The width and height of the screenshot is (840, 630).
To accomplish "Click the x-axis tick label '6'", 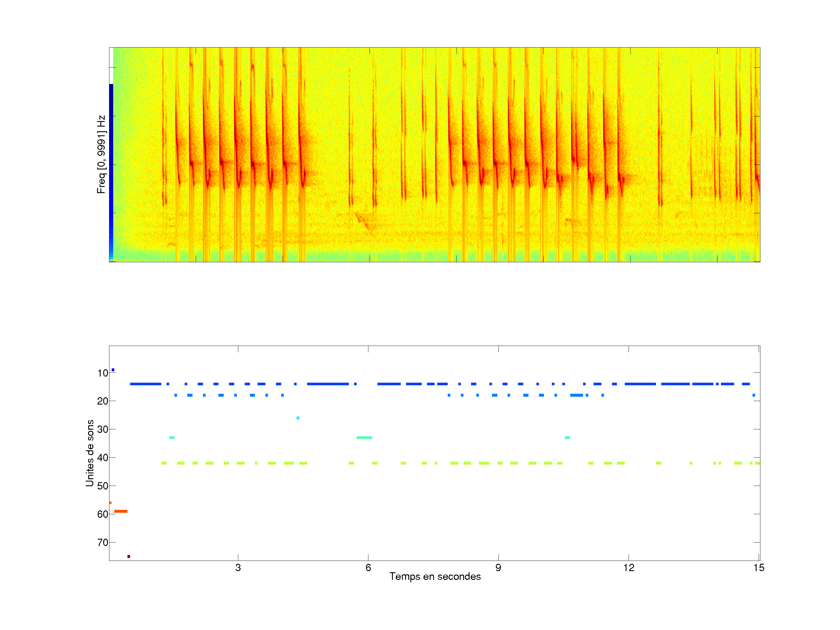I will point(368,568).
